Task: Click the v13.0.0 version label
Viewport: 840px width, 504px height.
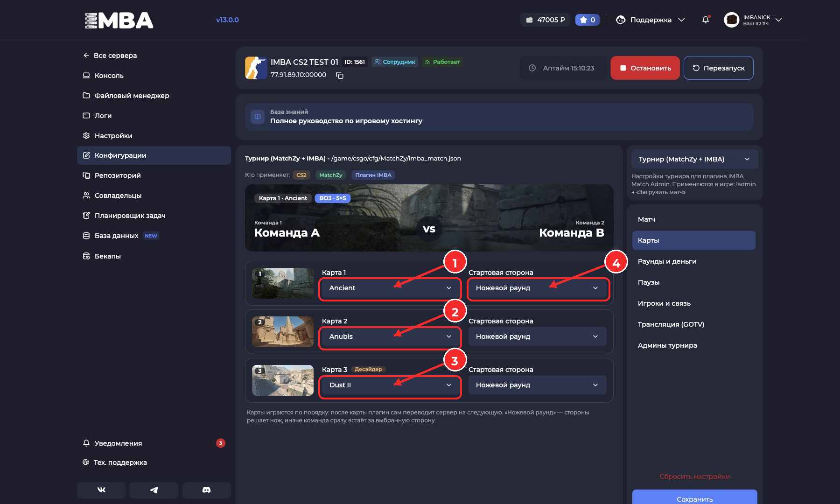Action: tap(227, 20)
